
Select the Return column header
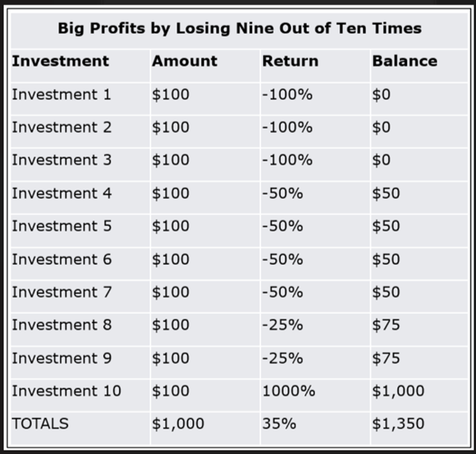(x=290, y=61)
